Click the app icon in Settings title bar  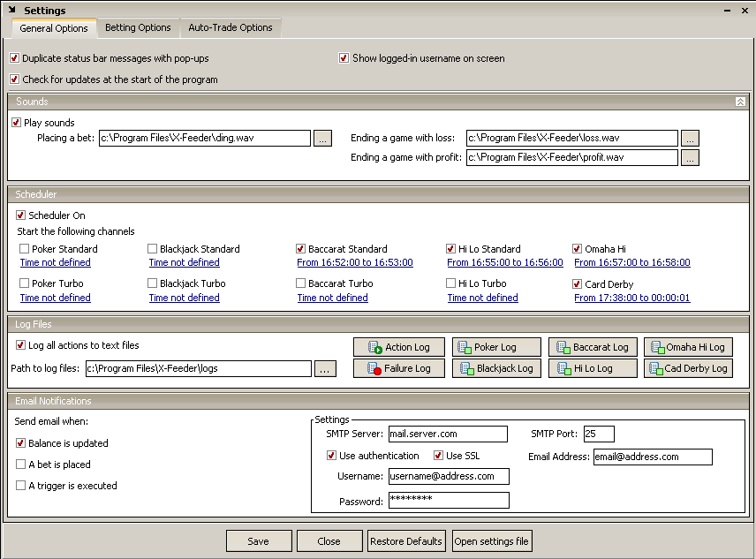tap(12, 10)
